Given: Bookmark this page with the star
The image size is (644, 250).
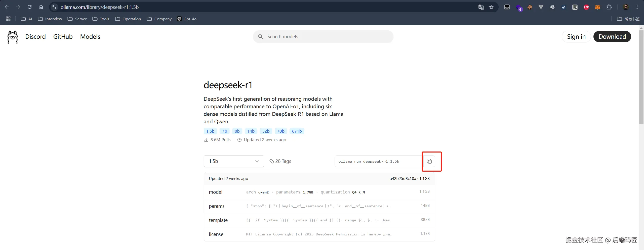Looking at the screenshot, I should (x=491, y=7).
